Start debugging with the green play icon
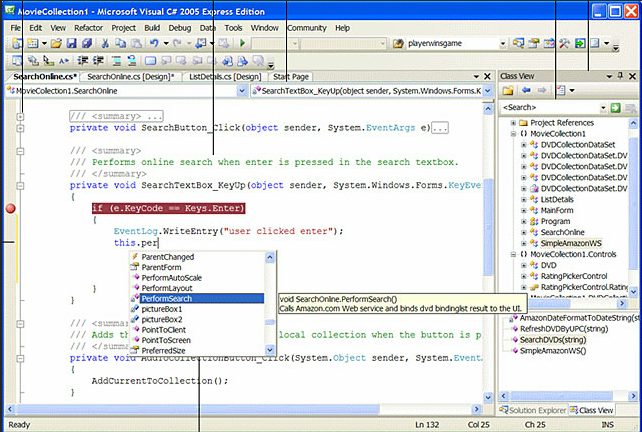This screenshot has height=432, width=642. click(242, 43)
